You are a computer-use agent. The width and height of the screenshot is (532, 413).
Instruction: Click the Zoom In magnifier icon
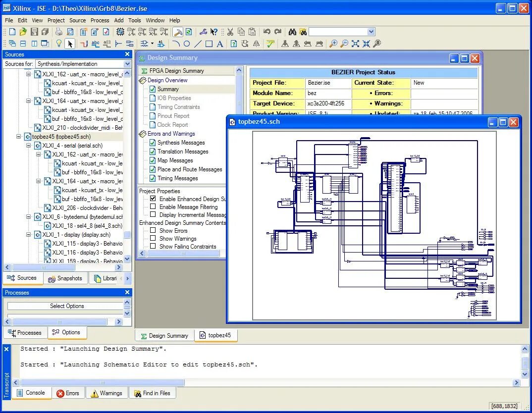click(333, 44)
